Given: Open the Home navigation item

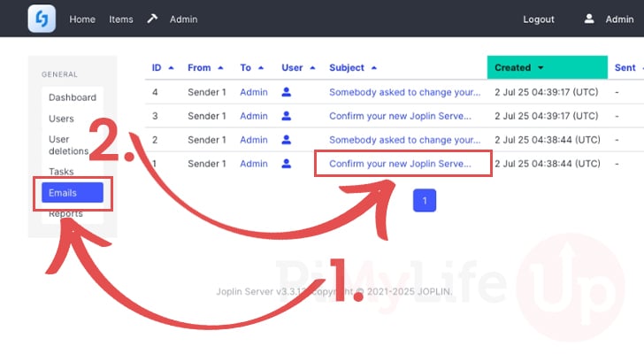Looking at the screenshot, I should tap(82, 19).
